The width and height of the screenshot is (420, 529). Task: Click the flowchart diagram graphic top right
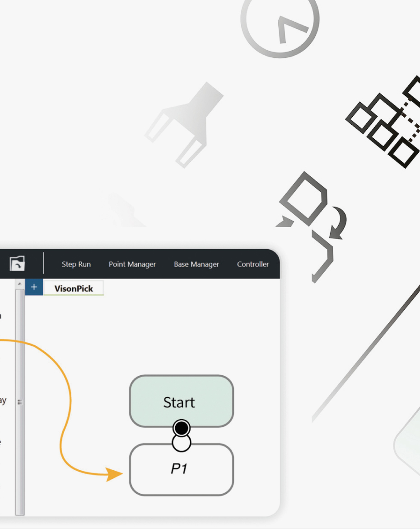tap(386, 120)
